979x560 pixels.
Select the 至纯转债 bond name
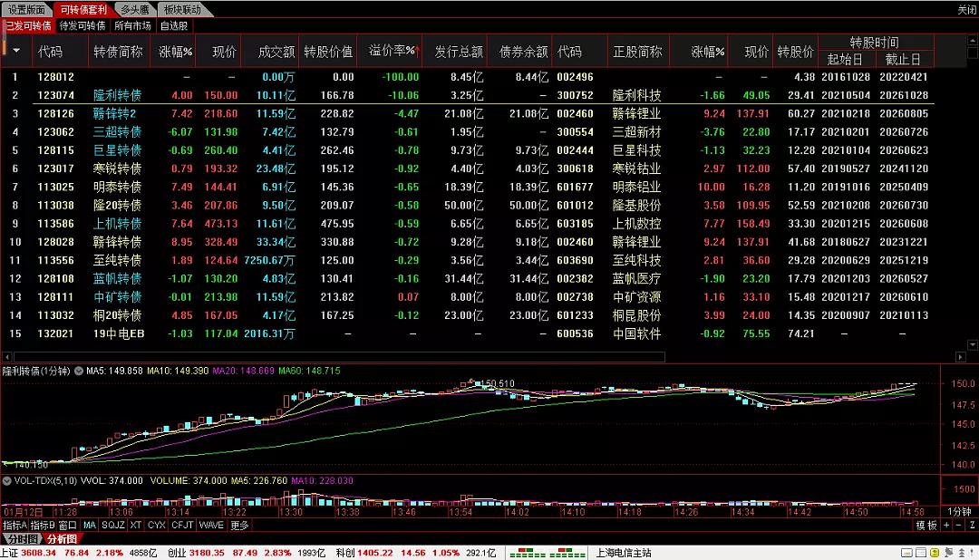[117, 260]
